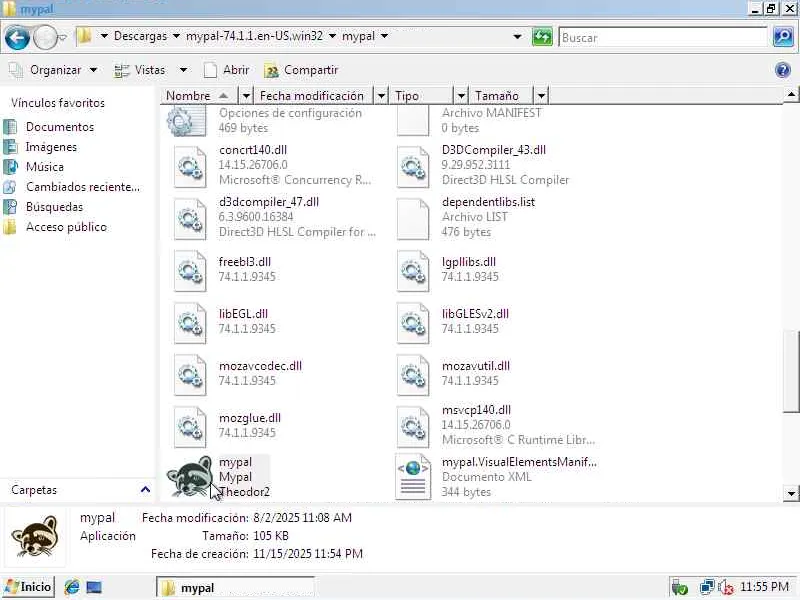
Task: Sort by the Fecha modificación column header
Action: coord(314,95)
